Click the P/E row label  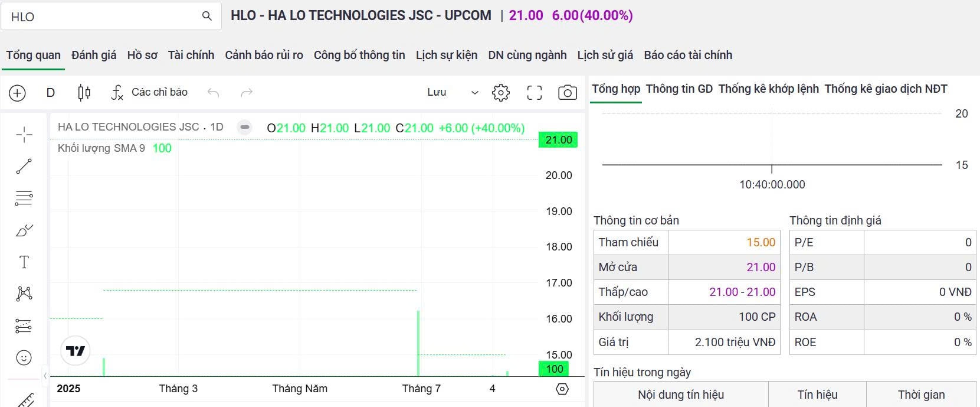point(804,243)
